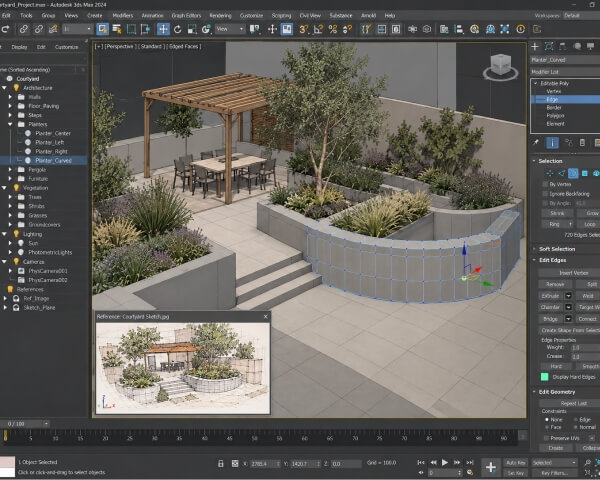The width and height of the screenshot is (600, 480).
Task: Select the Edge constraint radio button
Action: [576, 420]
